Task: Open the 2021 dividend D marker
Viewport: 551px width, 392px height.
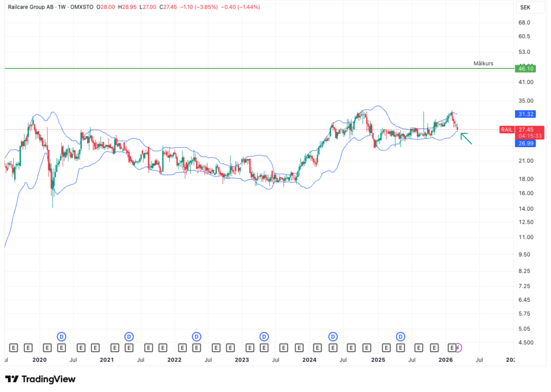Action: click(x=129, y=336)
